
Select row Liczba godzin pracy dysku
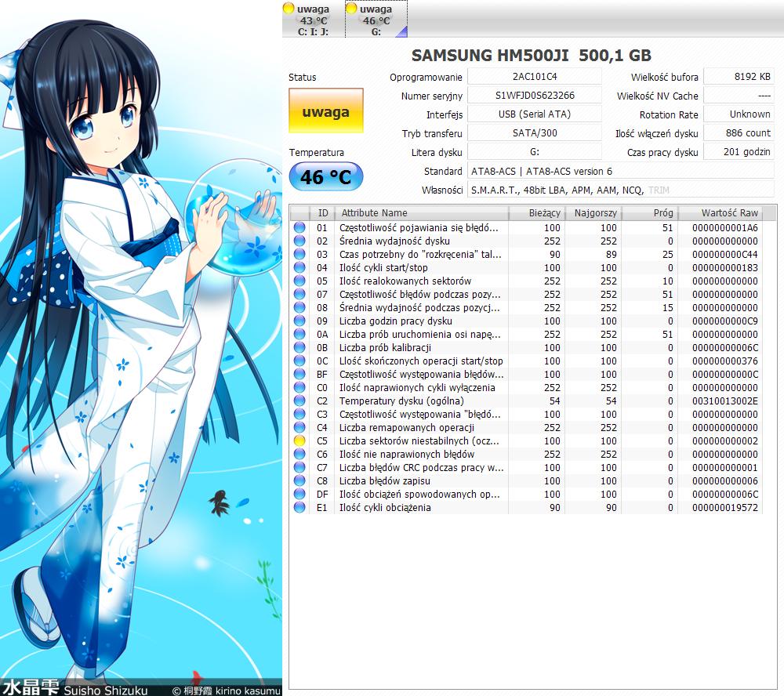tap(526, 321)
